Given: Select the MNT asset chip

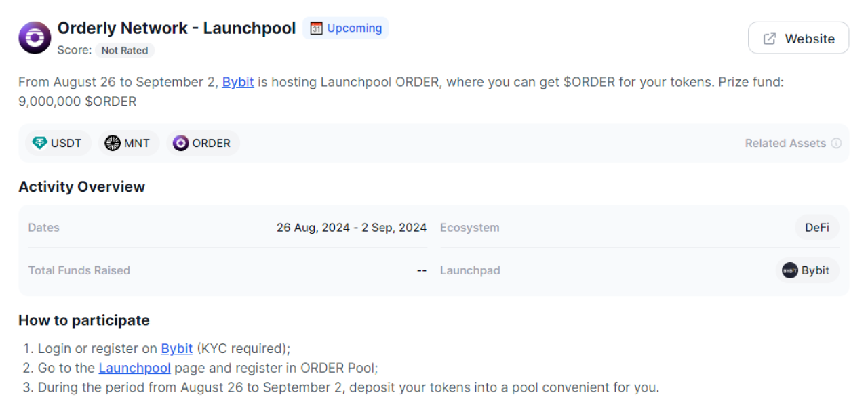Looking at the screenshot, I should pos(127,143).
